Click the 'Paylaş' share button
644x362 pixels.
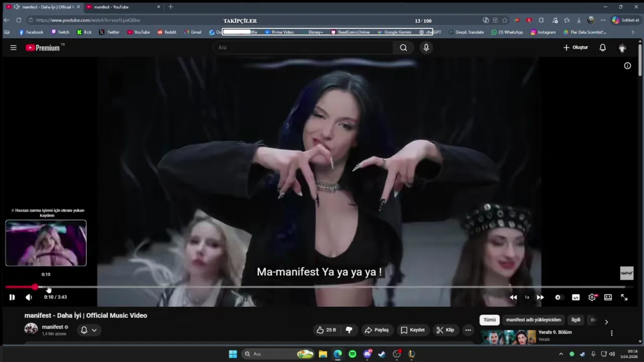point(377,330)
